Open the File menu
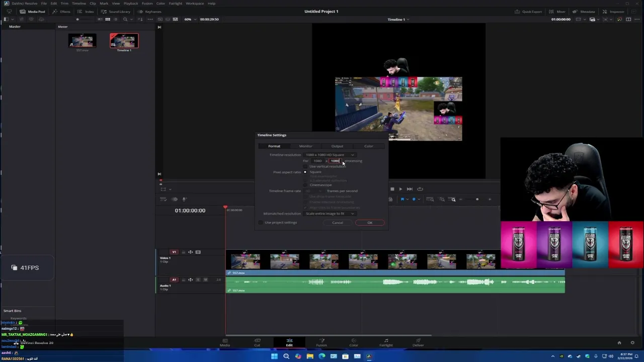 (x=44, y=4)
